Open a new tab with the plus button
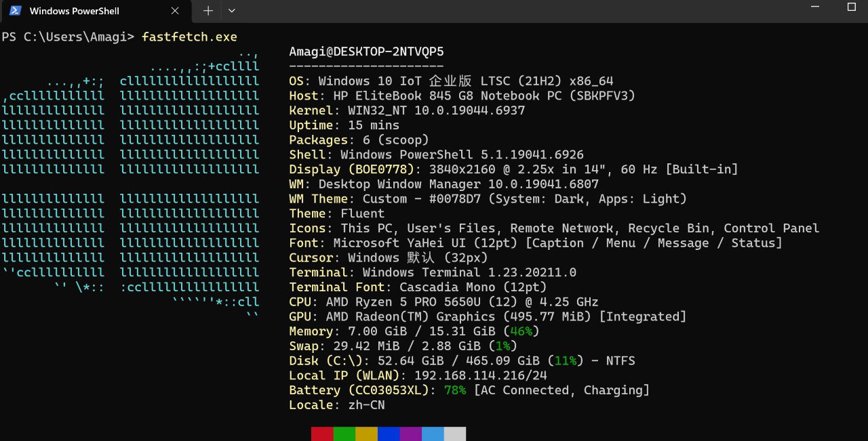 (x=208, y=11)
